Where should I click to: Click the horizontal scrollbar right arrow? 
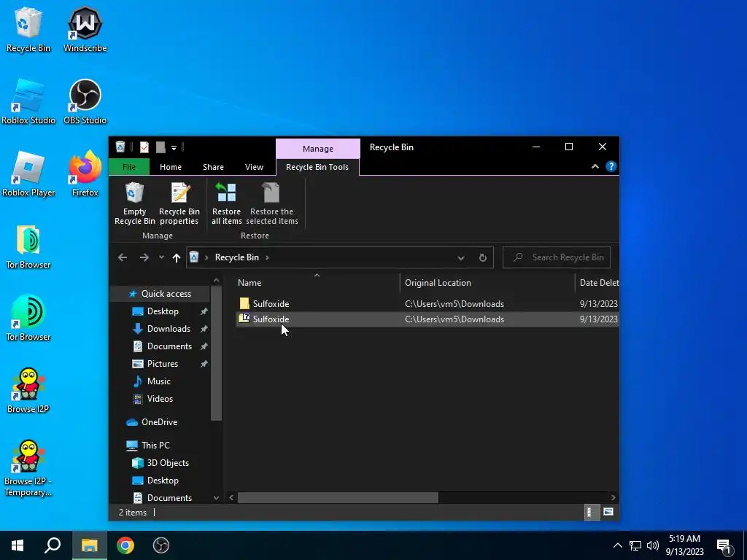(x=613, y=497)
